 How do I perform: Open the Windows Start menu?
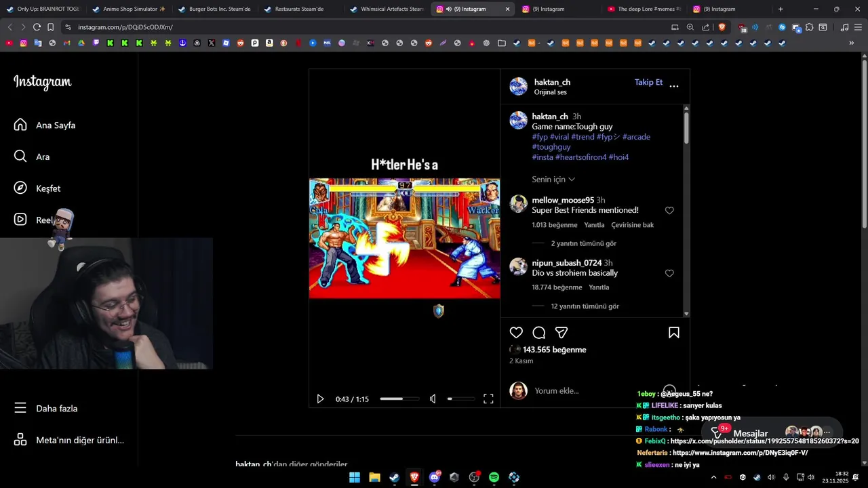[x=355, y=477]
